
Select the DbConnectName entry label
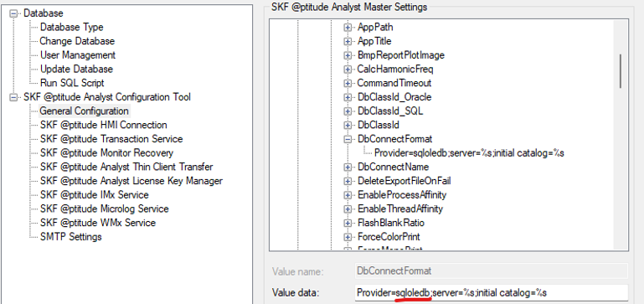tap(393, 167)
